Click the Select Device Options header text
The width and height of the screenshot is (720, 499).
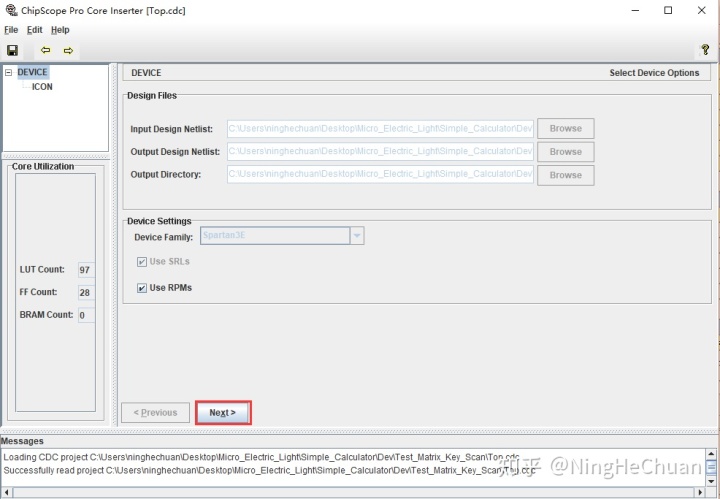654,73
